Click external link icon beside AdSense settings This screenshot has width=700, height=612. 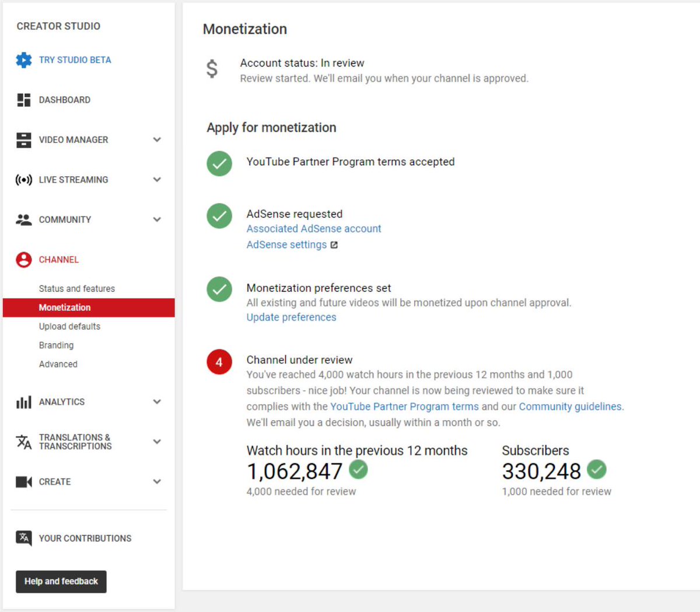point(334,245)
